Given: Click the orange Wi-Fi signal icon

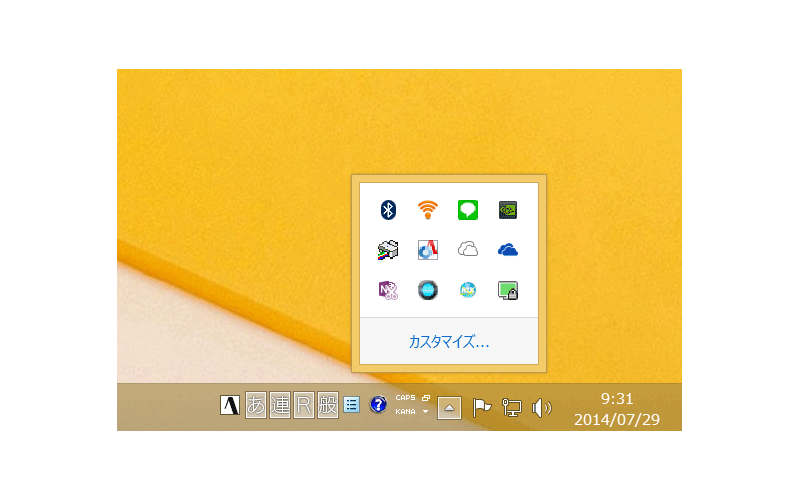Looking at the screenshot, I should pos(428,209).
